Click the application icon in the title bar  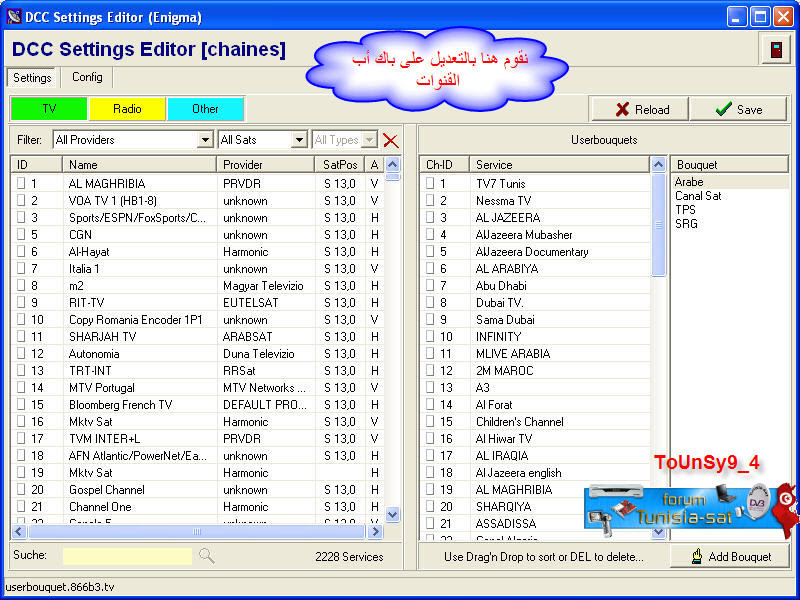coord(14,16)
